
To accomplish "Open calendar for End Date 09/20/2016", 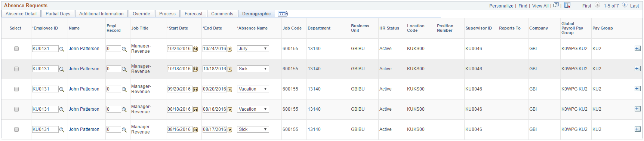I will [230, 89].
